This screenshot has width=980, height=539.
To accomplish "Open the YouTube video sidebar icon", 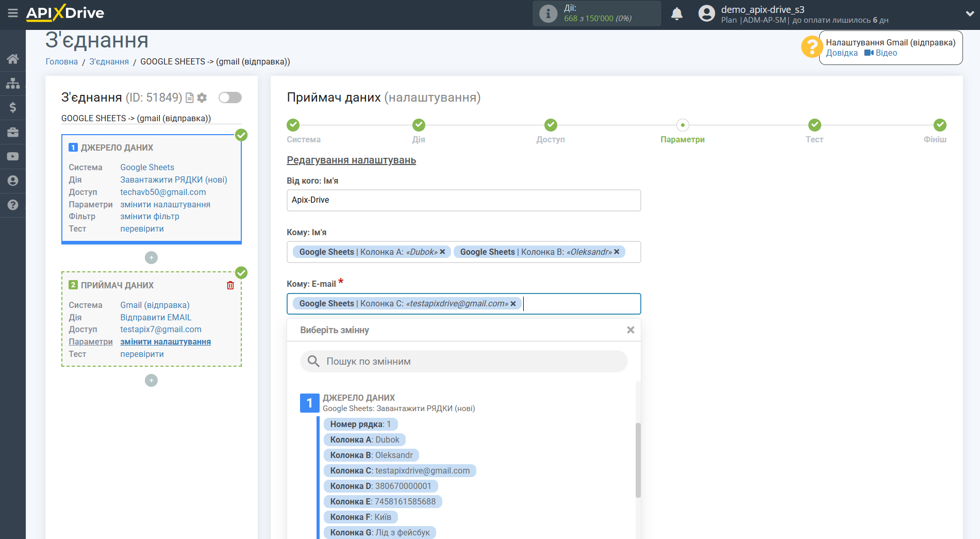I will point(13,156).
